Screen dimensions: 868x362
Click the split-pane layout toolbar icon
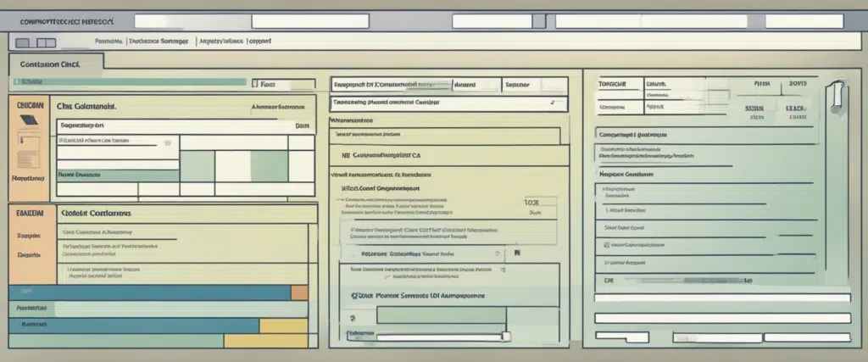click(46, 42)
